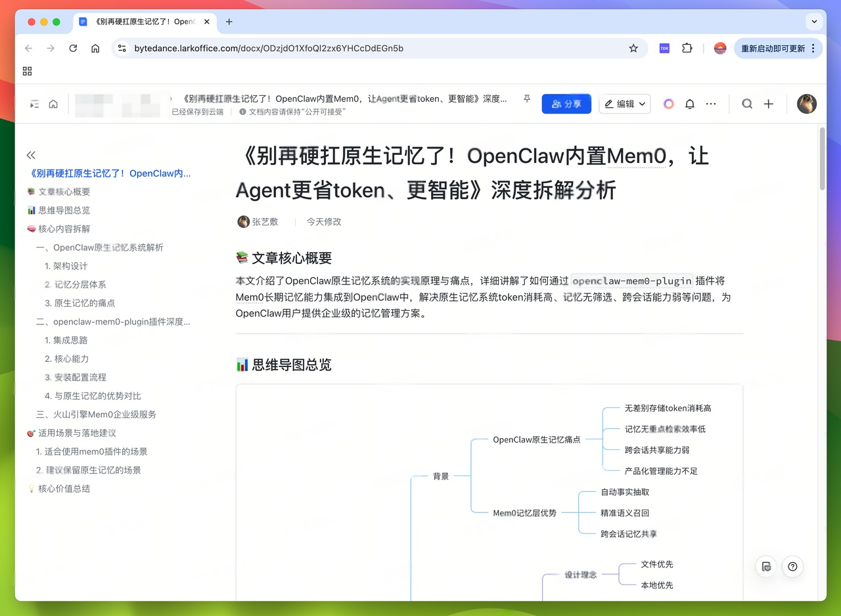Open the browser tab list chevron

[x=814, y=22]
